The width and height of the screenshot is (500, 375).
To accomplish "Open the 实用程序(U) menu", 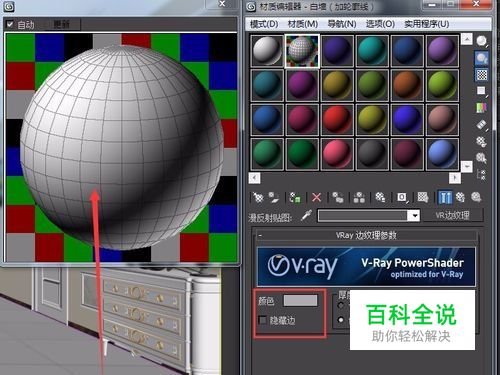I will pos(427,24).
